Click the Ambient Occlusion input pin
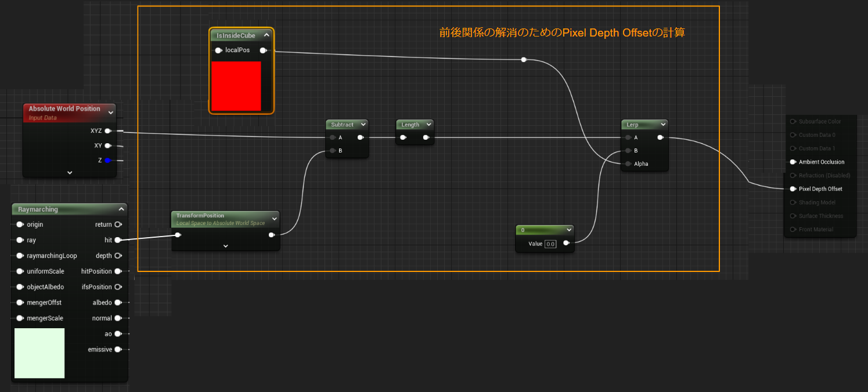This screenshot has width=868, height=392. (x=793, y=162)
